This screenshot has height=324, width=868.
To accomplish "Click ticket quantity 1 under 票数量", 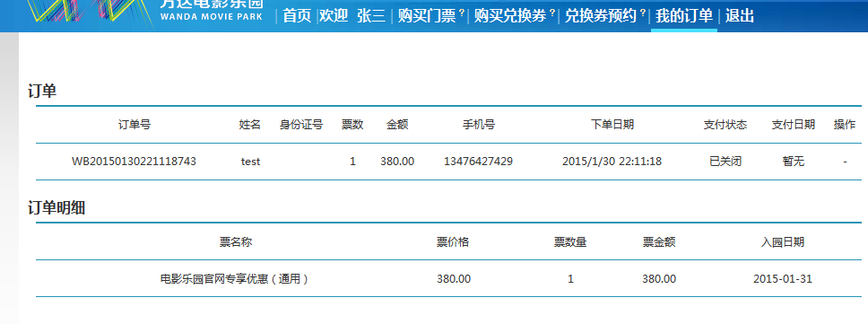I will point(570,279).
